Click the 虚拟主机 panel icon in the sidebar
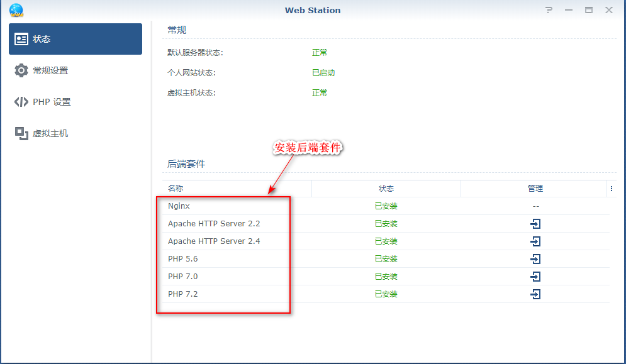Viewport: 626px width, 364px height. [21, 133]
